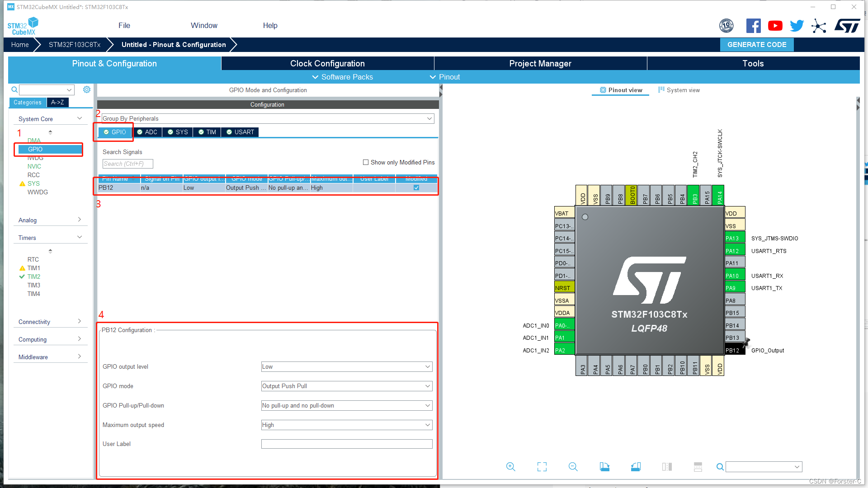Image resolution: width=868 pixels, height=488 pixels.
Task: Zoom in on the pinout view
Action: pyautogui.click(x=510, y=466)
